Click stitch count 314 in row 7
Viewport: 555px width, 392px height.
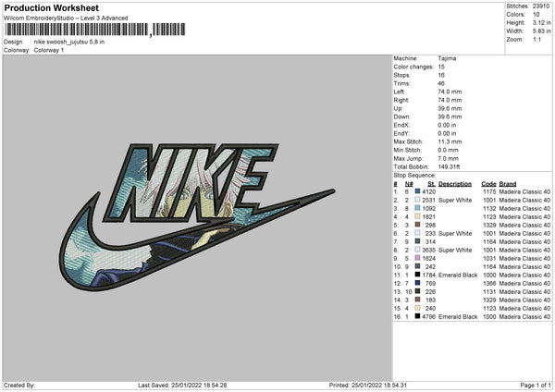[x=430, y=241]
